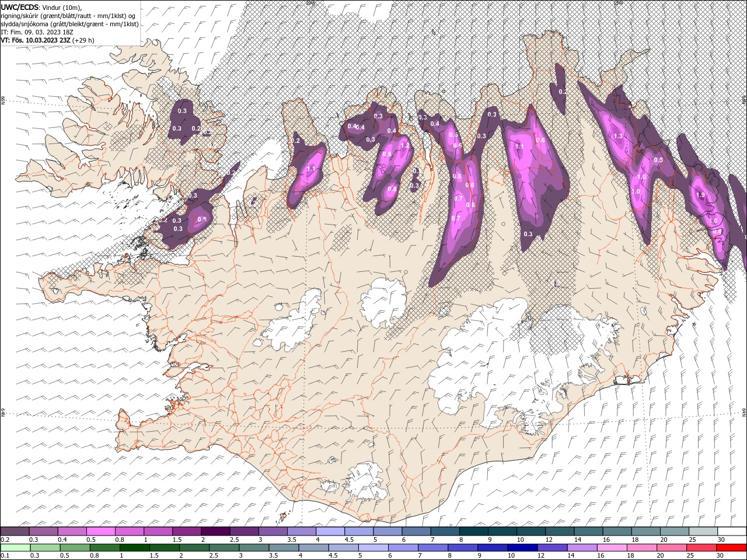The width and height of the screenshot is (747, 560).
Task: Pick darkest green bottom-row swatch starting at 1
Action: (x=135, y=548)
